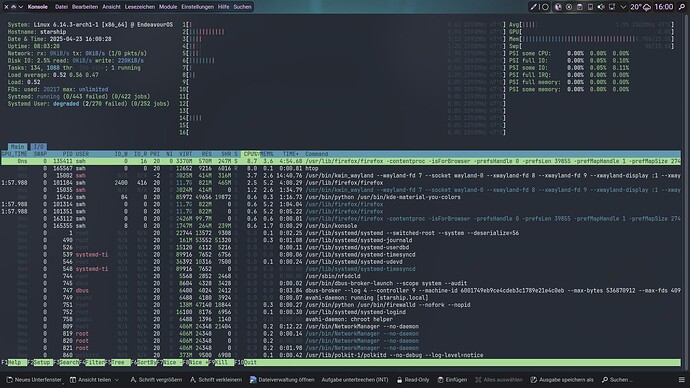Open the Lesezeichen menu
Screen dimensions: 690x388
click(140, 7)
